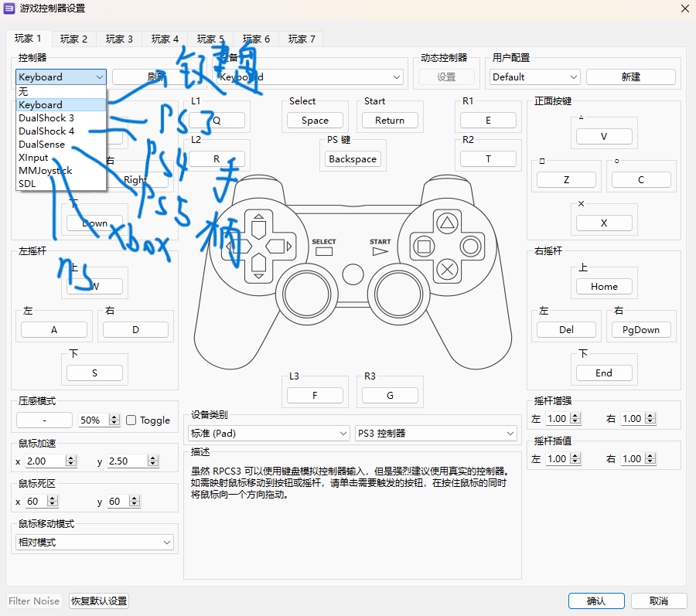The height and width of the screenshot is (616, 696).
Task: Choose XInput in the handler dropdown list
Action: 33,158
